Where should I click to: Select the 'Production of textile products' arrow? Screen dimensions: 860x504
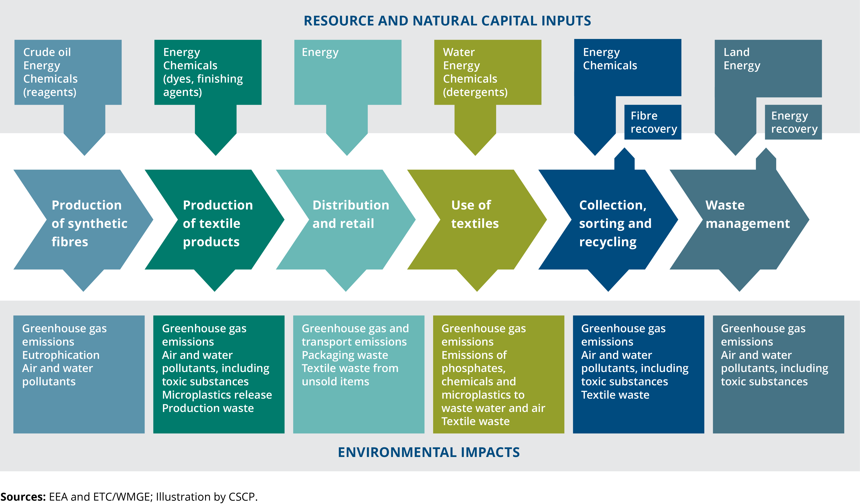coord(215,223)
